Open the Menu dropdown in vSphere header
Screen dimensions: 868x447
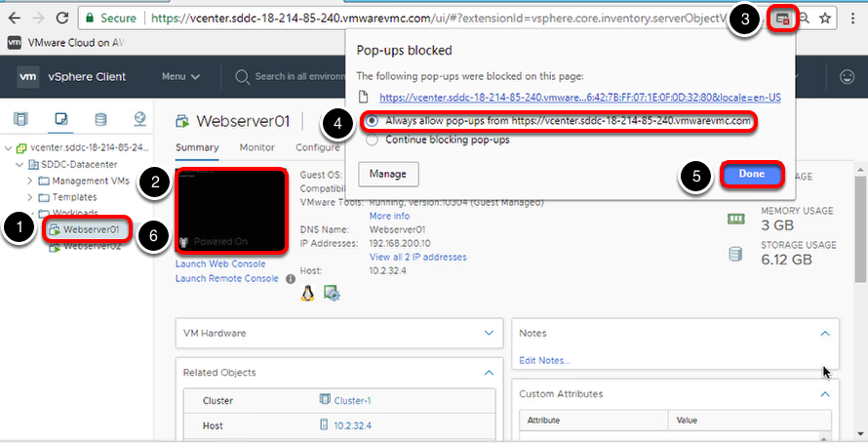pyautogui.click(x=180, y=76)
